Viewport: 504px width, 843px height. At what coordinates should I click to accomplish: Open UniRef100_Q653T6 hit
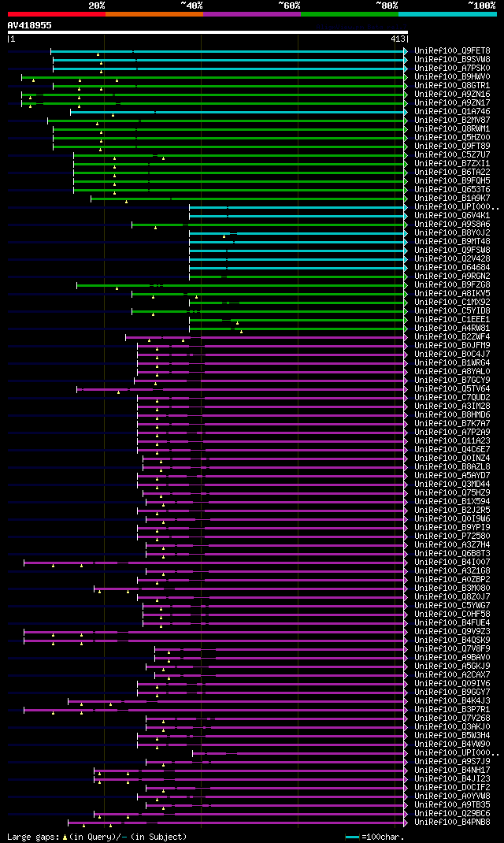click(x=452, y=189)
